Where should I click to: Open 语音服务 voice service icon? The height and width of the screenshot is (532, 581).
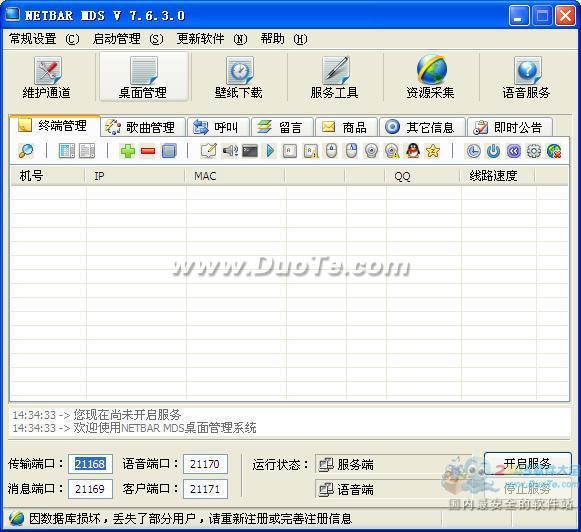pos(527,77)
